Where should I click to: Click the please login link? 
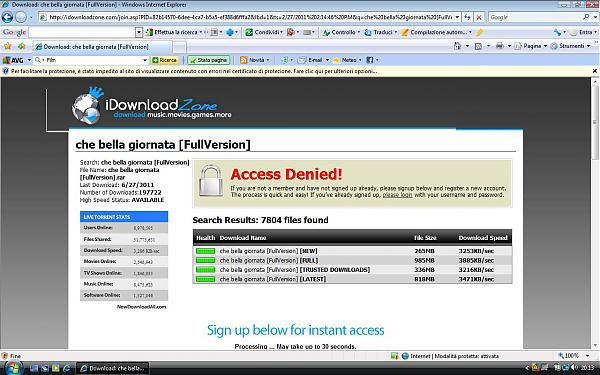click(x=398, y=195)
